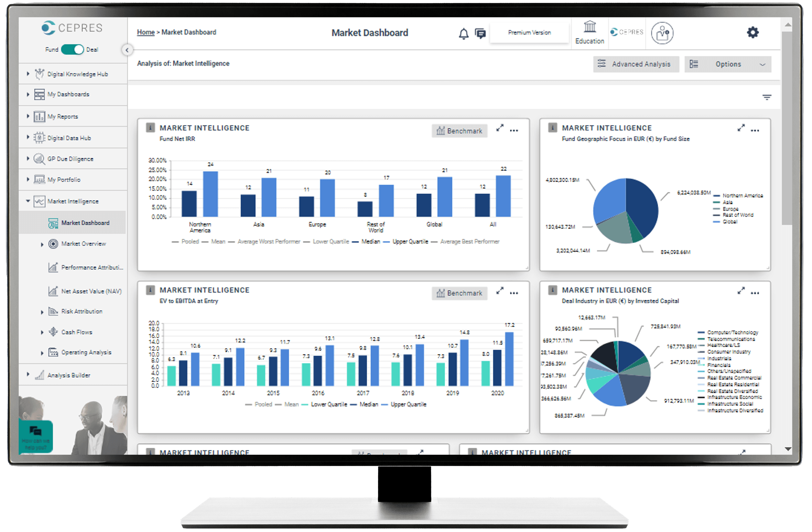The width and height of the screenshot is (812, 532).
Task: Open more options on Fund Geographic Focus card
Action: point(755,131)
